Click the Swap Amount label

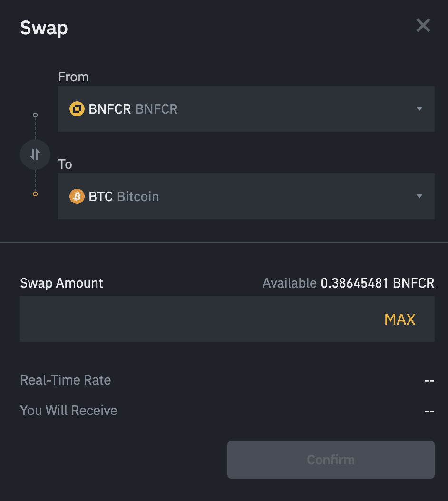(x=61, y=283)
